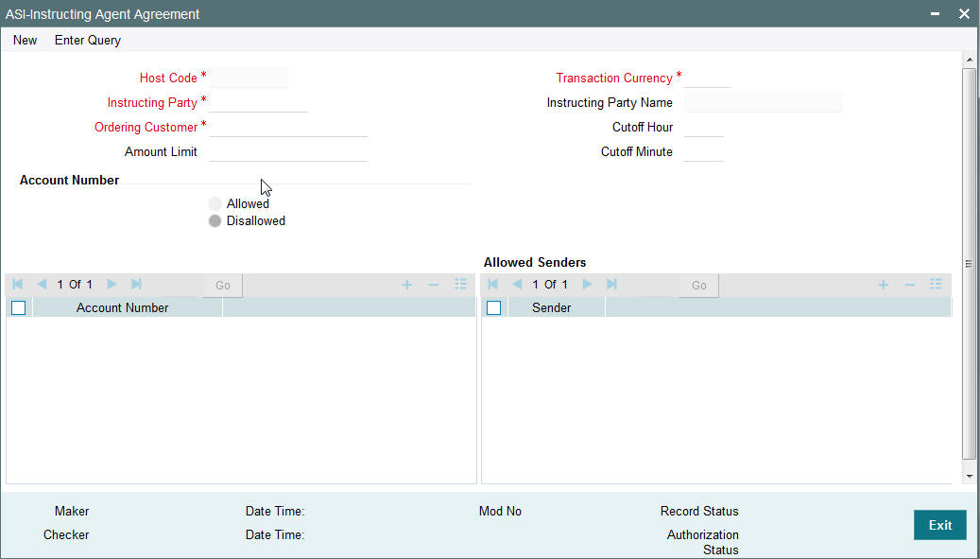Go to first page in Account Number grid
This screenshot has height=559, width=980.
(18, 285)
